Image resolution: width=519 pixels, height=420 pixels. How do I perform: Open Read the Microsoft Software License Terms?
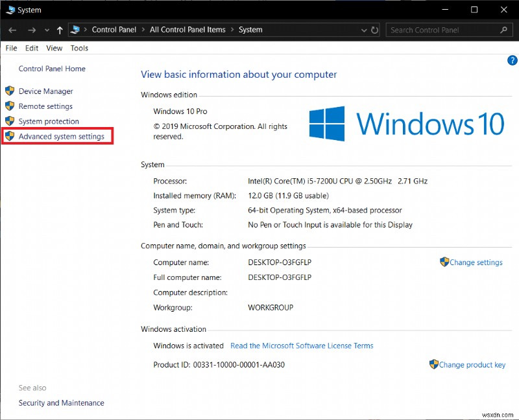(302, 345)
